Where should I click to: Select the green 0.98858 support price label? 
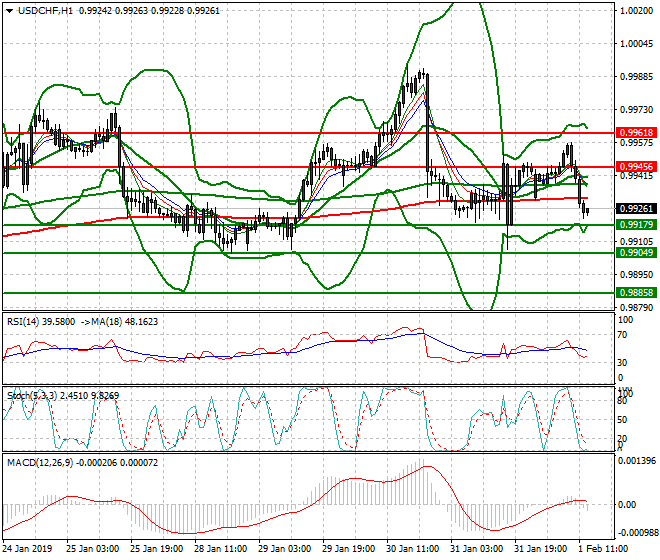tap(636, 292)
